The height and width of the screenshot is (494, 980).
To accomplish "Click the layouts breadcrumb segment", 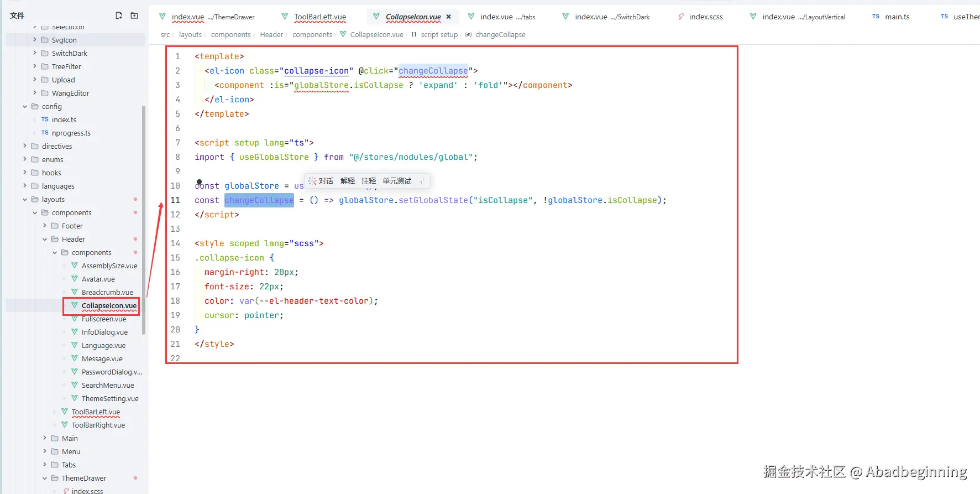I will click(190, 34).
